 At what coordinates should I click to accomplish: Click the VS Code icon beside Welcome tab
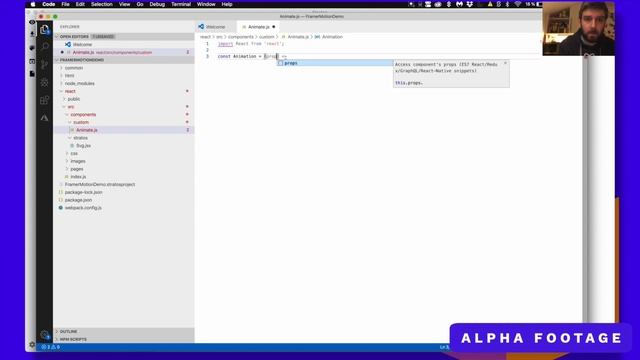pyautogui.click(x=201, y=27)
